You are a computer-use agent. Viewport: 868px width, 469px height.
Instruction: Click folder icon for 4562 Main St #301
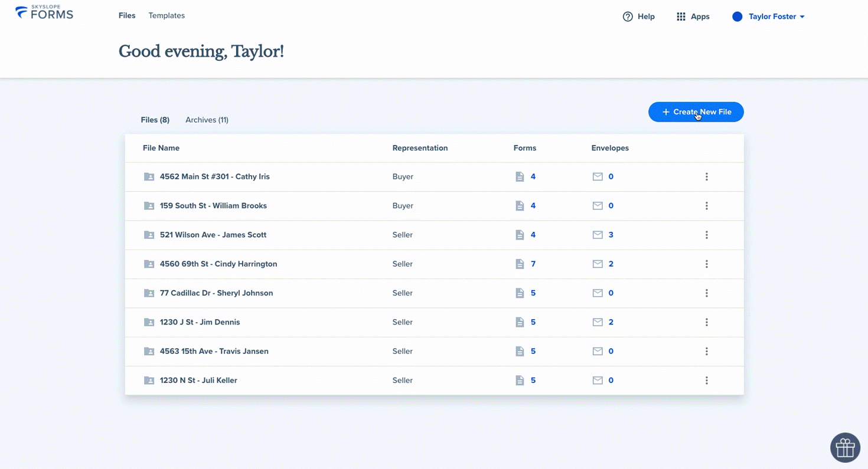coord(149,176)
